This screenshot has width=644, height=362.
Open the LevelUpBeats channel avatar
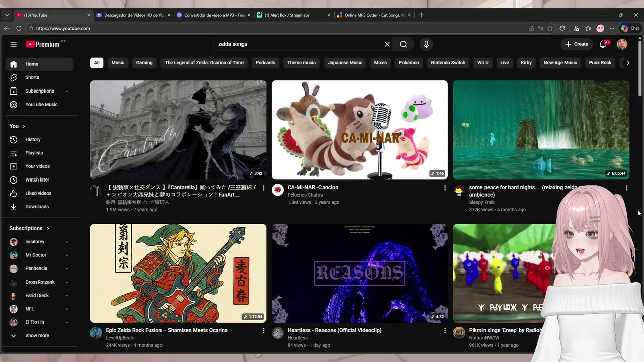pos(96,333)
